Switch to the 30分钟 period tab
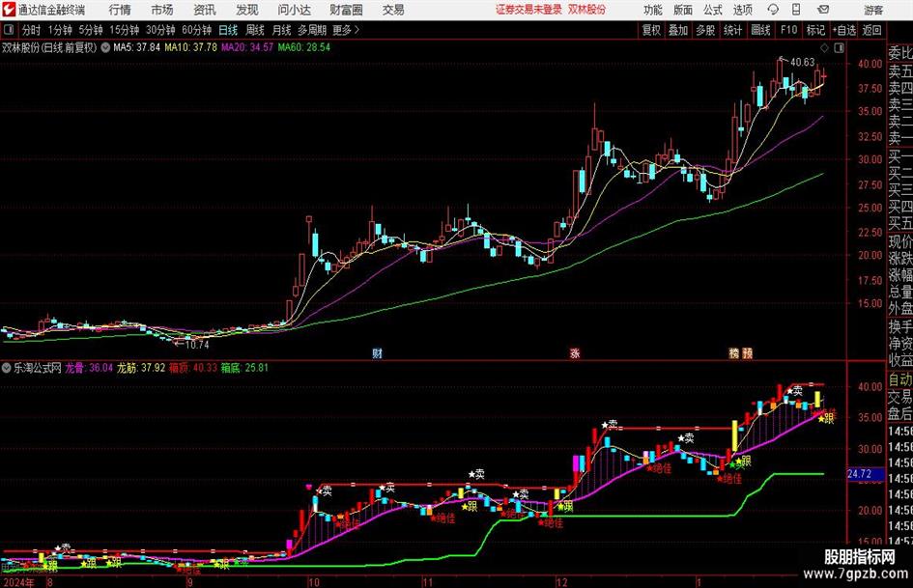Image resolution: width=913 pixels, height=588 pixels. (x=160, y=30)
